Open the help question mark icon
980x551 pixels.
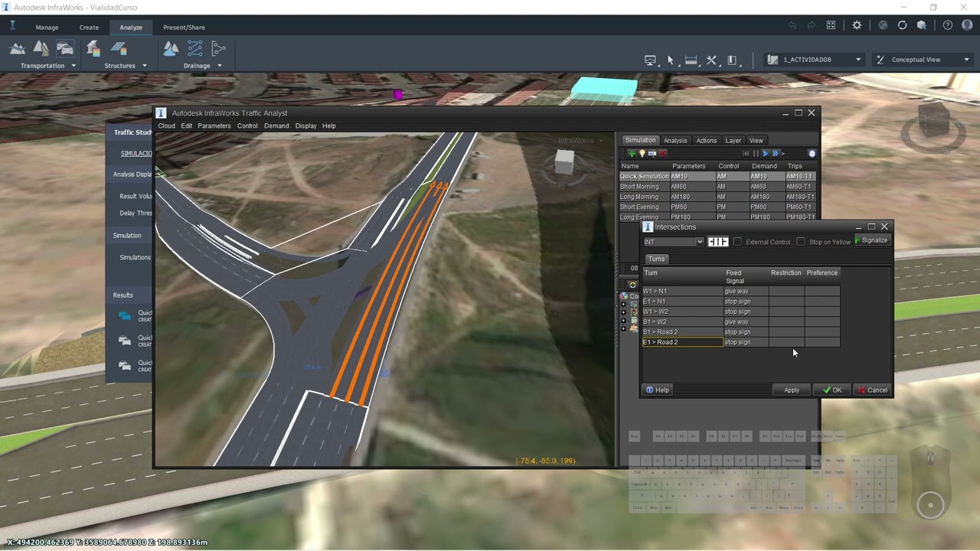948,25
